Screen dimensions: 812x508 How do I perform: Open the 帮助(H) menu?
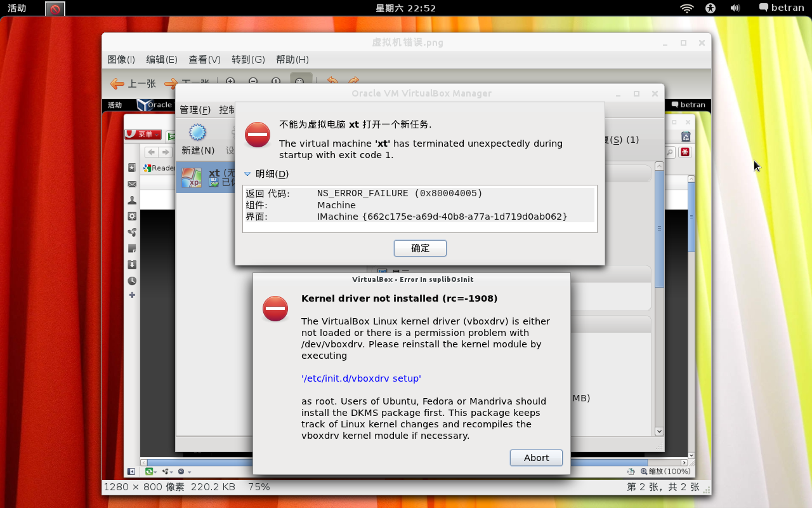tap(292, 60)
